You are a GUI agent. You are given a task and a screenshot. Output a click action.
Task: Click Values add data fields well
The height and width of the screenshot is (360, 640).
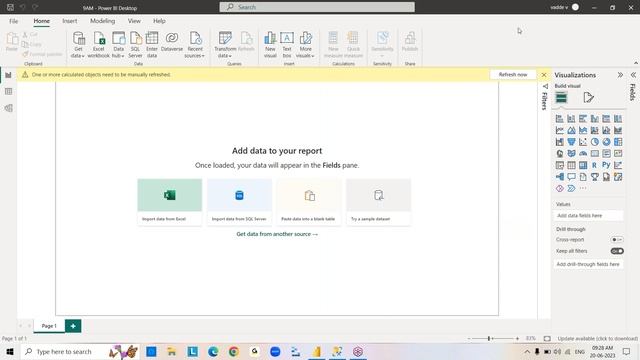pos(588,216)
